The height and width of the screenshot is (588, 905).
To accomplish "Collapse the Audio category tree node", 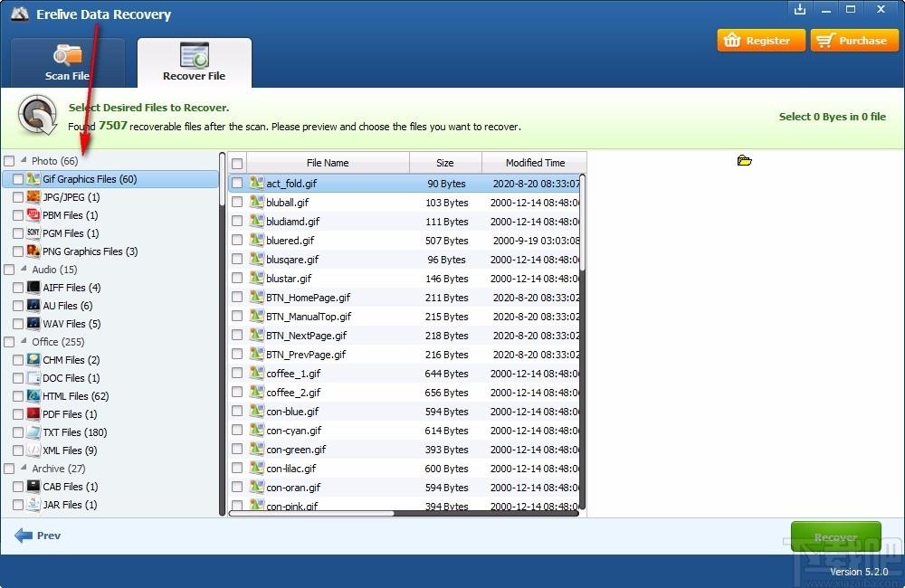I will coord(24,269).
